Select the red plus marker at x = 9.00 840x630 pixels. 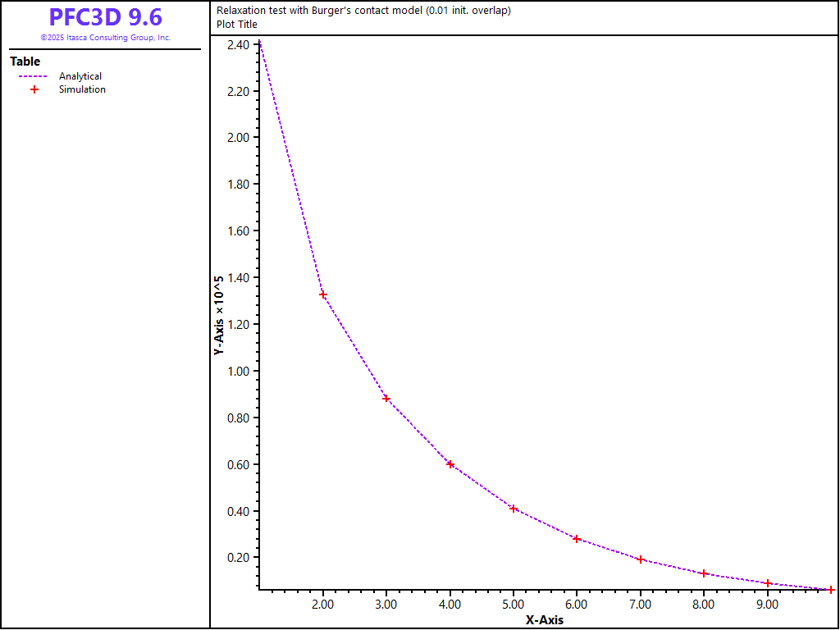point(768,583)
